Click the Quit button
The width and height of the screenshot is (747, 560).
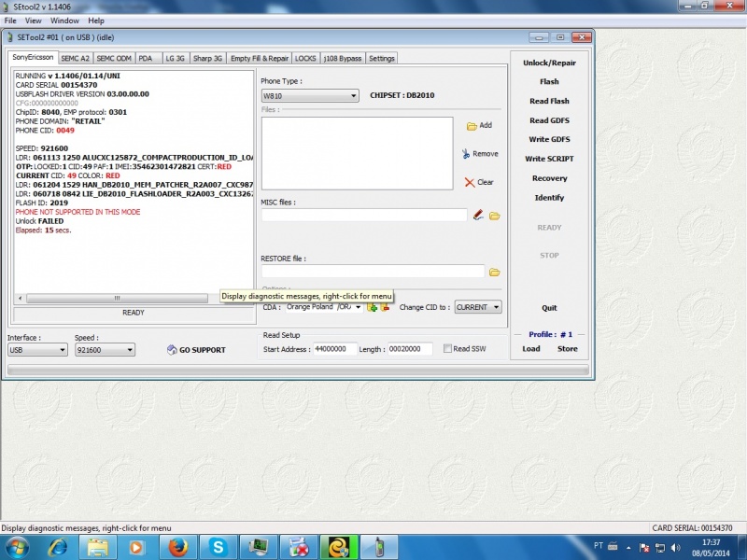(549, 308)
